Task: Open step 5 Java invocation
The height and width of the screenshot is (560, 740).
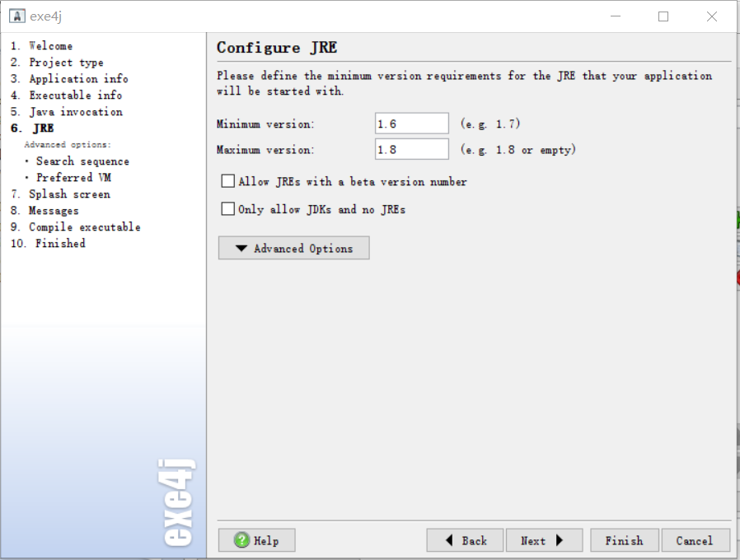Action: [x=67, y=112]
